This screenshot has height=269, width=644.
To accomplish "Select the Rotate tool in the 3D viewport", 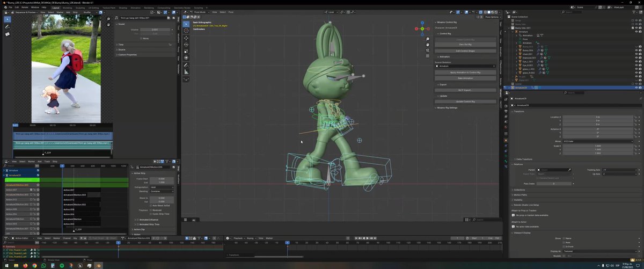I will point(186,44).
